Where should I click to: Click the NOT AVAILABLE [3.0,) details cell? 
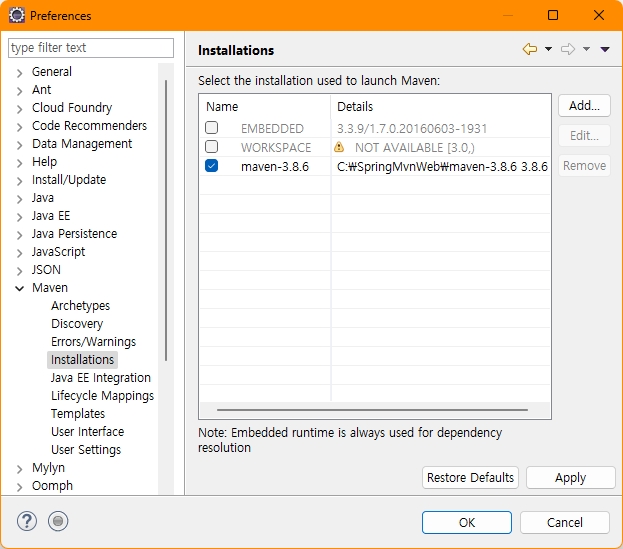(415, 147)
